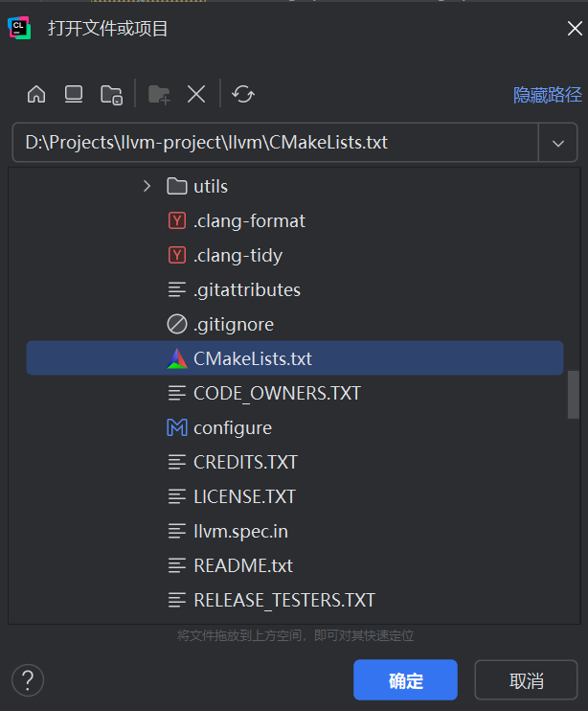Click the file tree scrollbar thumb

574,395
